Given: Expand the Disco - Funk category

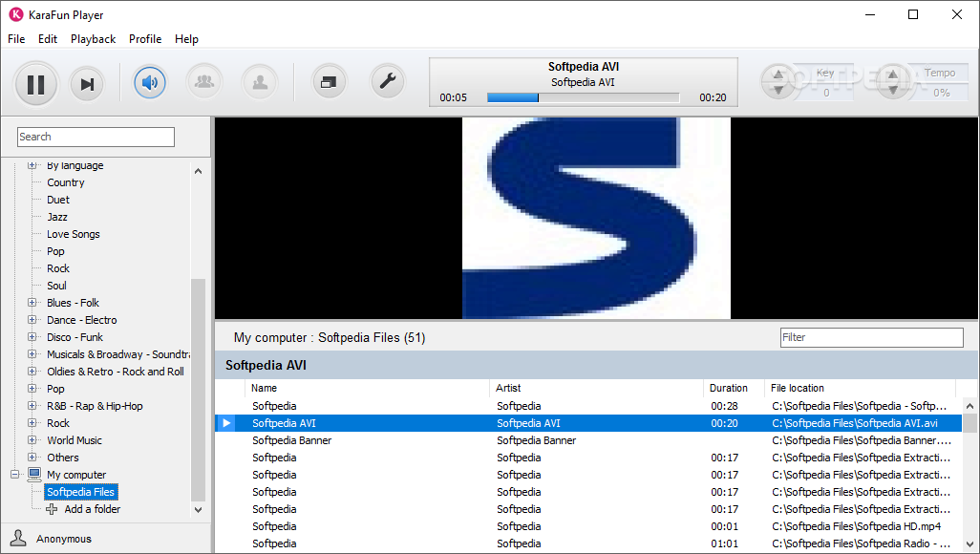Looking at the screenshot, I should (x=32, y=337).
